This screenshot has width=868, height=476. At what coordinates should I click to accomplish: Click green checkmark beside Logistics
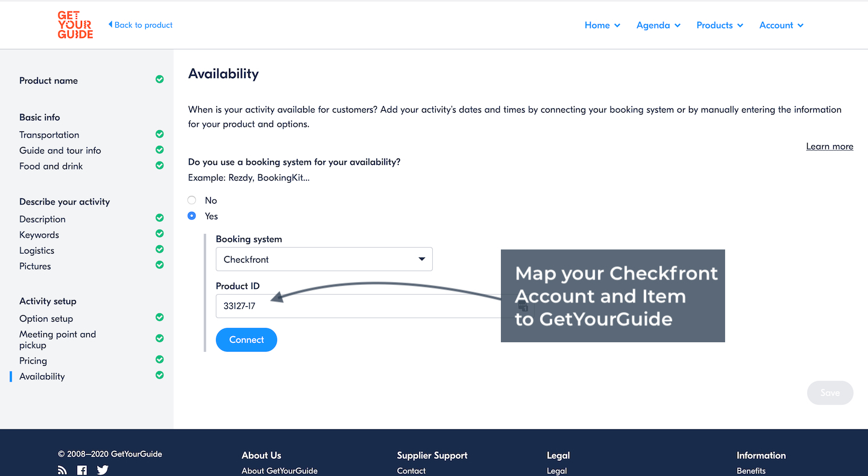pos(160,249)
